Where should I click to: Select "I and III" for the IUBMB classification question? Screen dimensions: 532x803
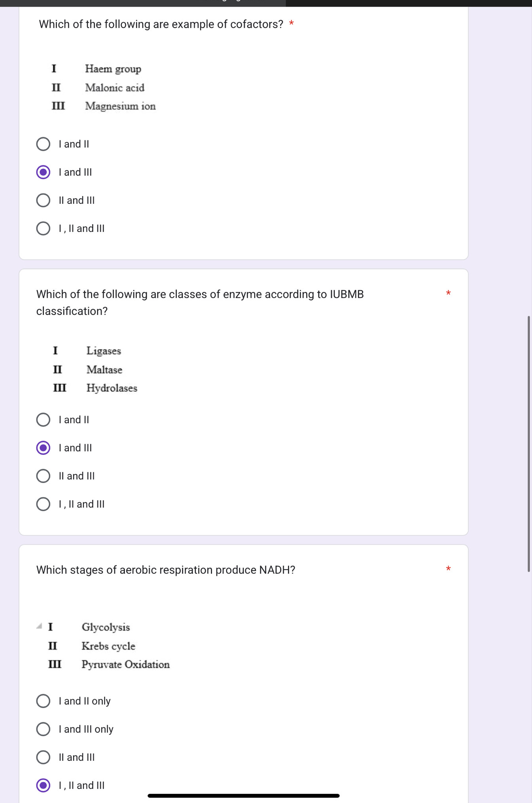pos(44,447)
